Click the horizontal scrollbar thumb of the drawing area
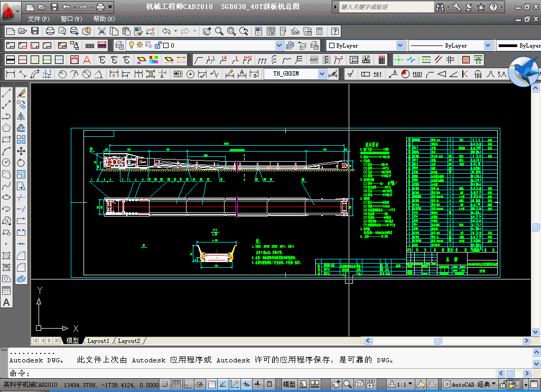This screenshot has height=392, width=541. pyautogui.click(x=437, y=341)
